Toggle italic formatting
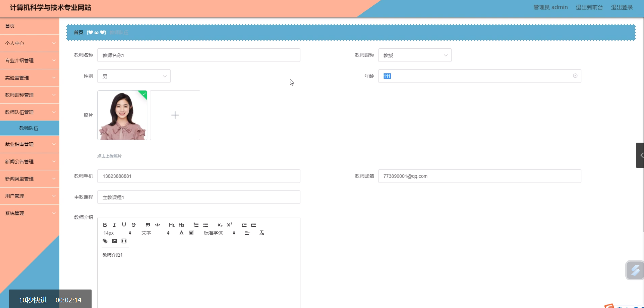This screenshot has height=308, width=644. (114, 225)
